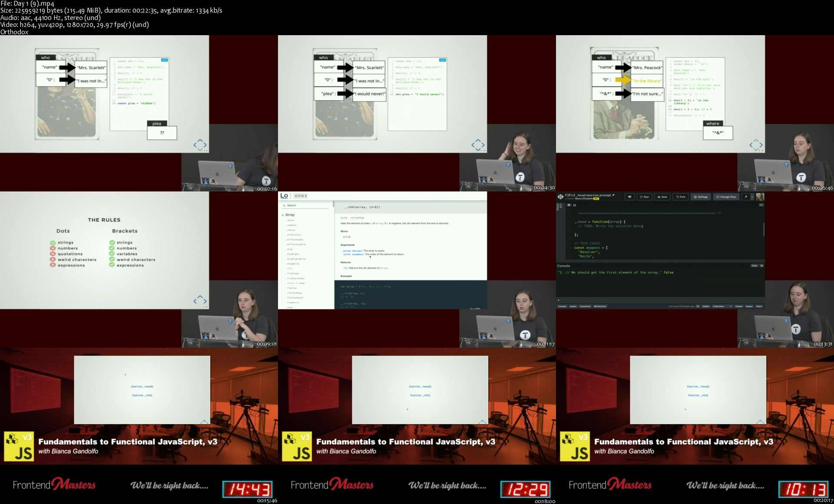The width and height of the screenshot is (834, 504).
Task: Click the Save button in CodePen
Action: click(x=662, y=197)
